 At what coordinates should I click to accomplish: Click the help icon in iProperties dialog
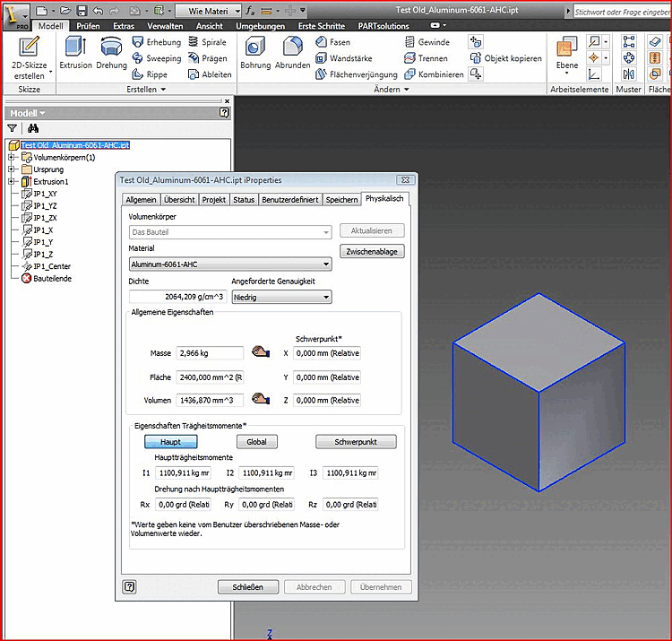[x=130, y=587]
